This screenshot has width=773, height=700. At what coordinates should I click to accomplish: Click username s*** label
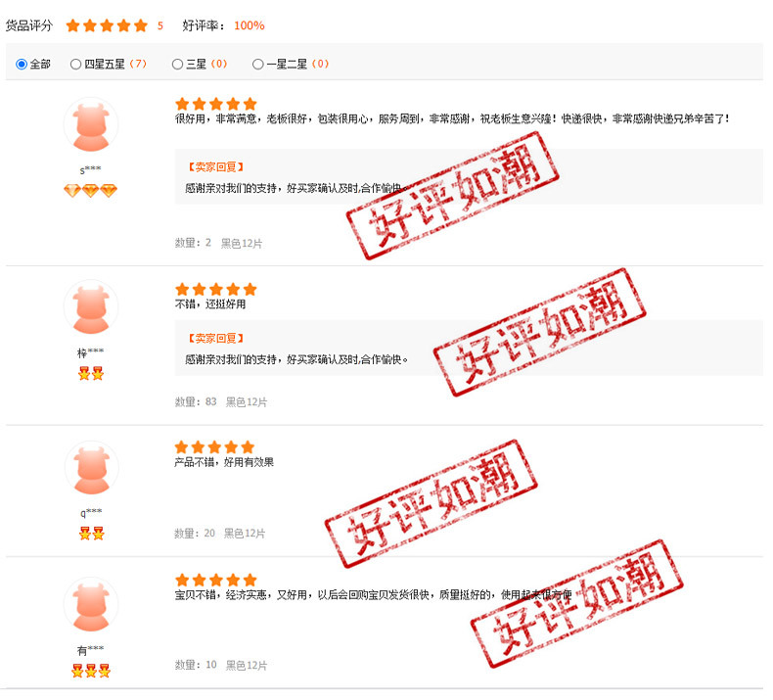point(90,170)
